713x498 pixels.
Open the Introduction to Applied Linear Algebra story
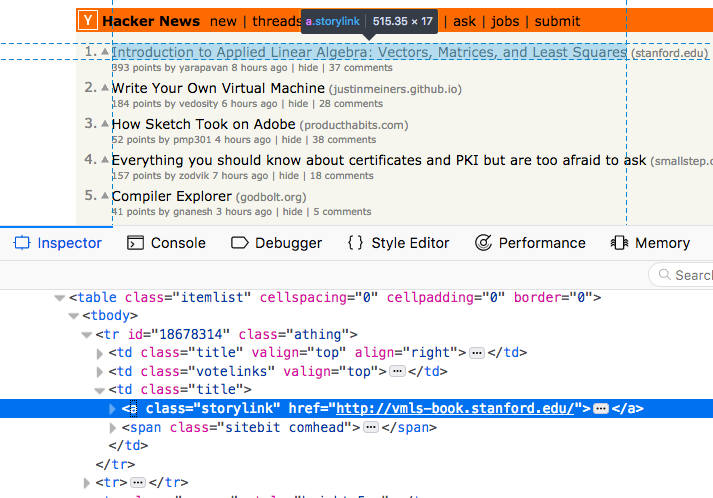click(x=369, y=52)
